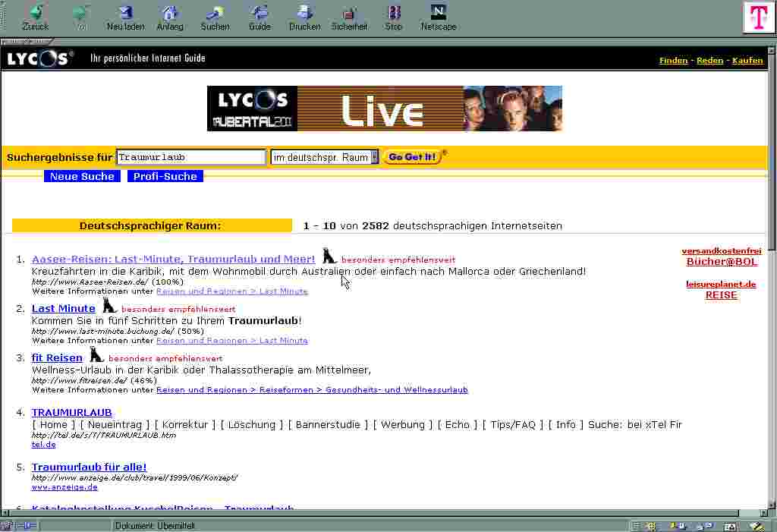Screen dimensions: 777x532
Task: Click the 'Kommen Sie in fünf Schritten' description
Action: coord(166,320)
